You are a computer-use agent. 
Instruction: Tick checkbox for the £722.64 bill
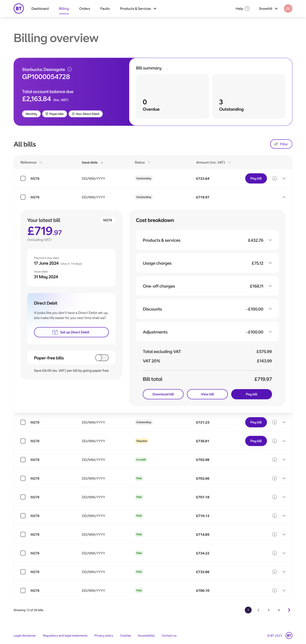[23, 178]
